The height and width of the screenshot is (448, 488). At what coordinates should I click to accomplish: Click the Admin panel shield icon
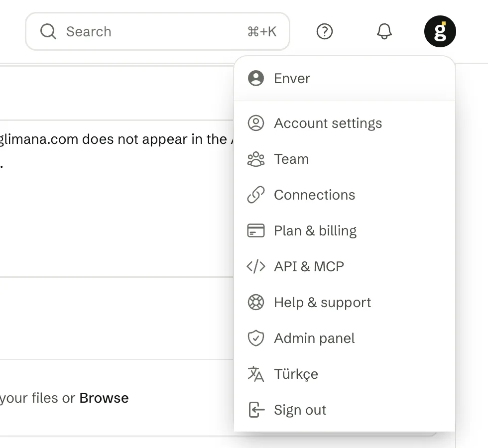[256, 338]
